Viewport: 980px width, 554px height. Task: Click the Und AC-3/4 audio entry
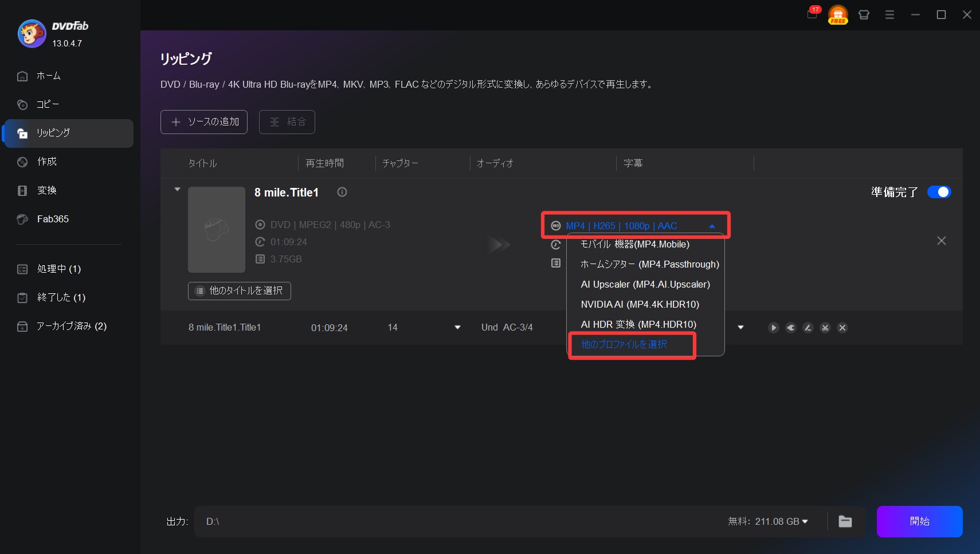507,328
